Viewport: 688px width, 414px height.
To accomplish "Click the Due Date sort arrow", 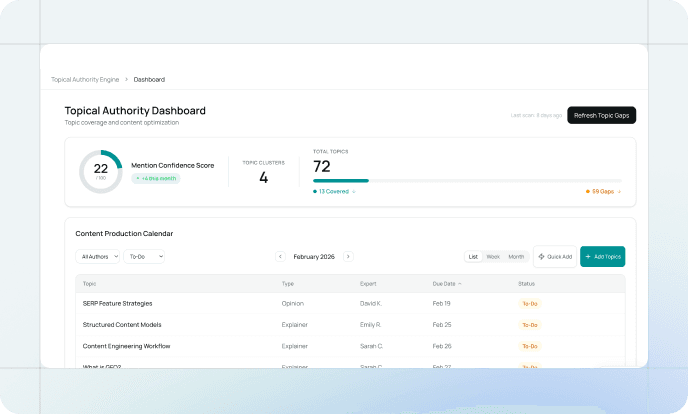I will click(x=460, y=284).
